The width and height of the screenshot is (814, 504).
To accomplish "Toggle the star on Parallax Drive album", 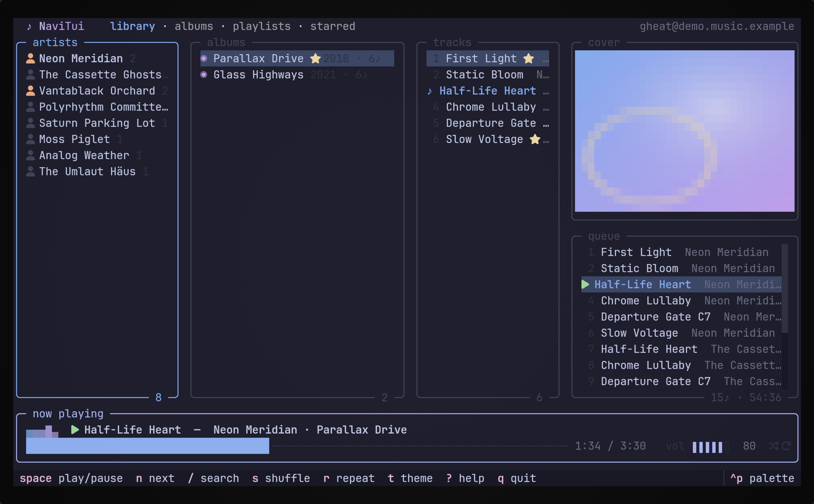I will point(315,59).
